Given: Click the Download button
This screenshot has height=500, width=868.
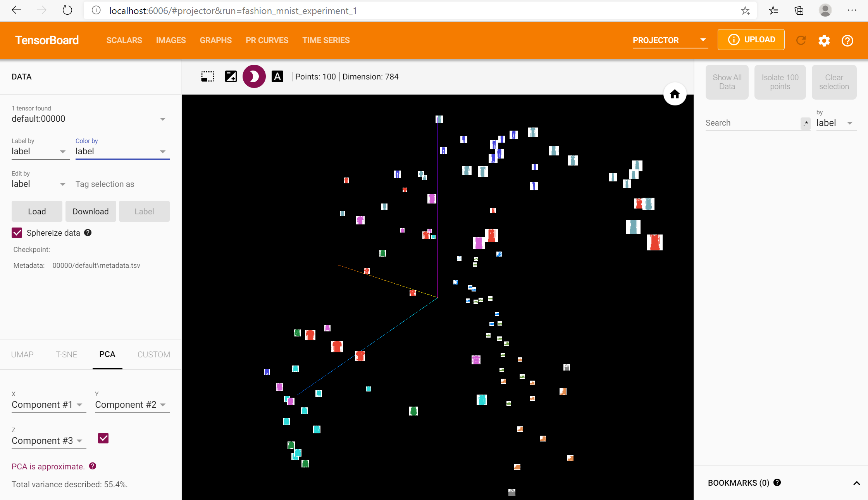Looking at the screenshot, I should [91, 211].
